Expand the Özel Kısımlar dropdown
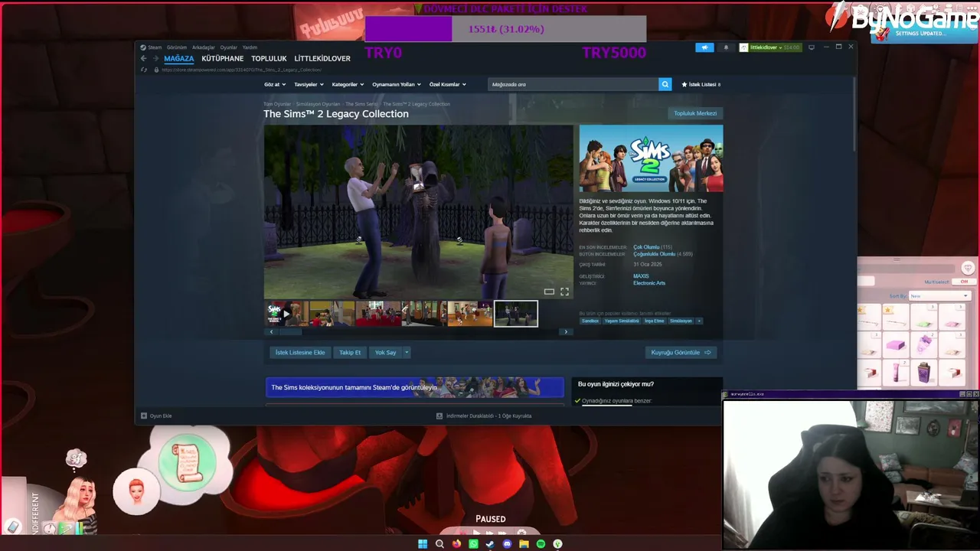Screen dimensions: 980x551 coord(447,84)
